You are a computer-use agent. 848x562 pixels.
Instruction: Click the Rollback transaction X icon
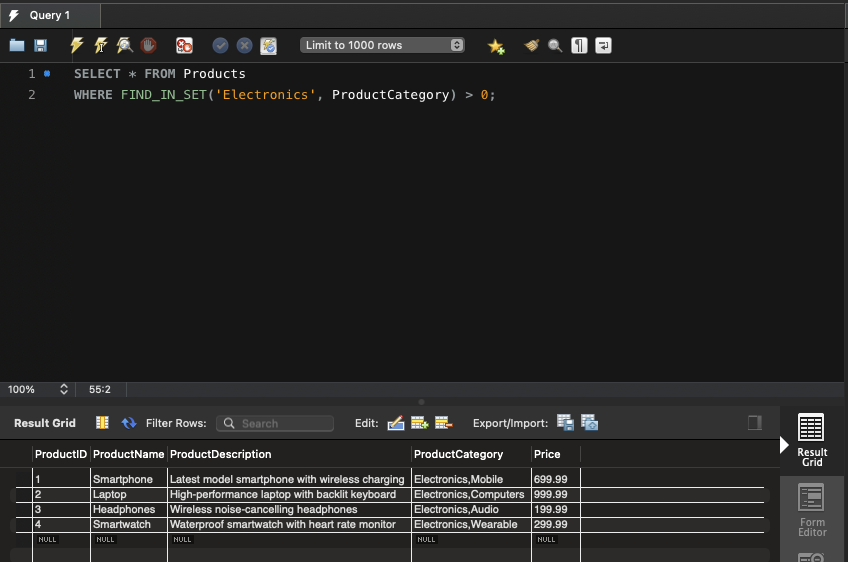click(244, 45)
